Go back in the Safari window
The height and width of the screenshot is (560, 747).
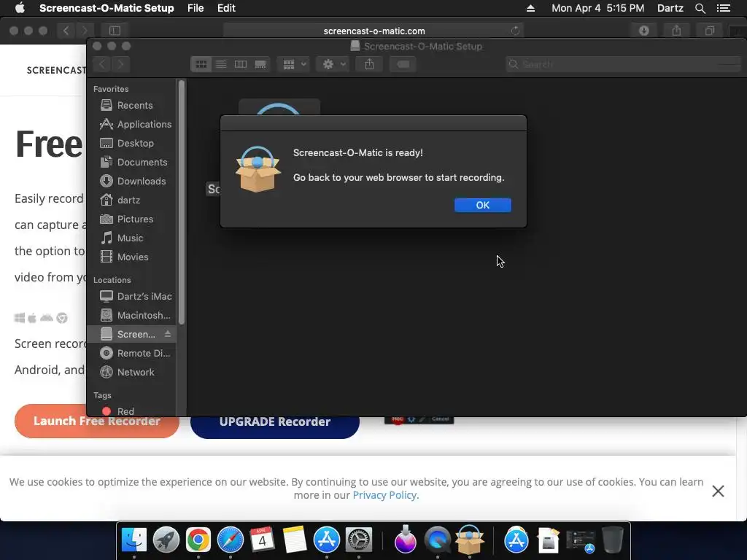coord(66,31)
